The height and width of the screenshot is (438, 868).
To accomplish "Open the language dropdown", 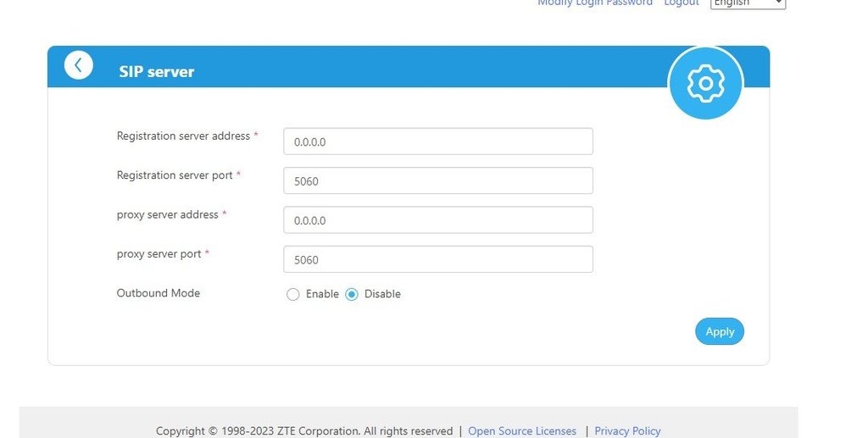I will pos(747,3).
